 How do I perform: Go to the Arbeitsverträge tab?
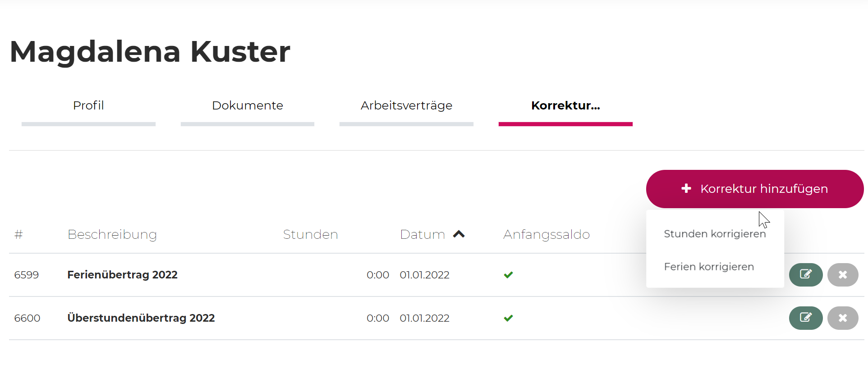(406, 105)
